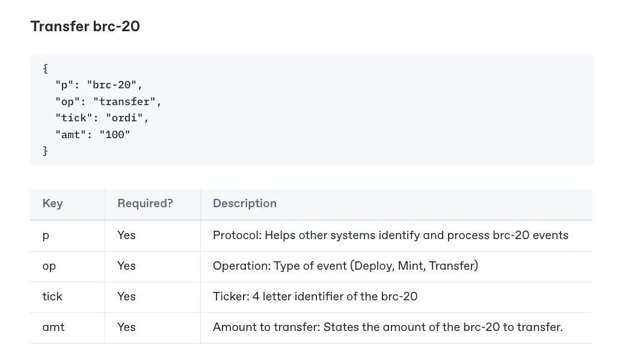Click the Ticker 4 letter identifier description

315,297
